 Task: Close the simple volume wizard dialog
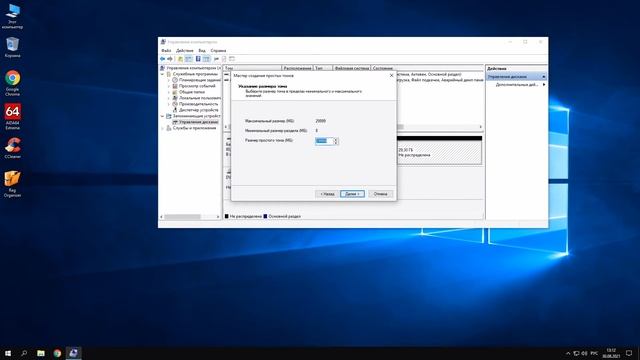[391, 76]
